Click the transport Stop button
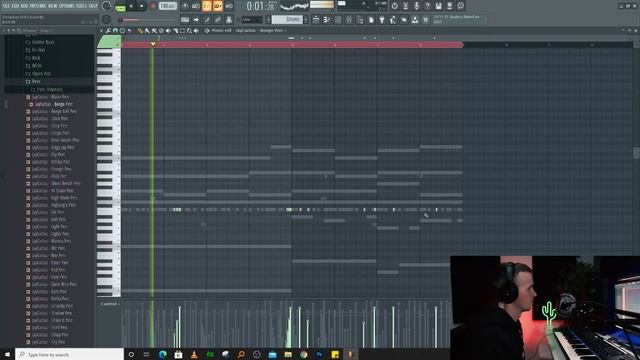This screenshot has width=640, height=360. 142,6
